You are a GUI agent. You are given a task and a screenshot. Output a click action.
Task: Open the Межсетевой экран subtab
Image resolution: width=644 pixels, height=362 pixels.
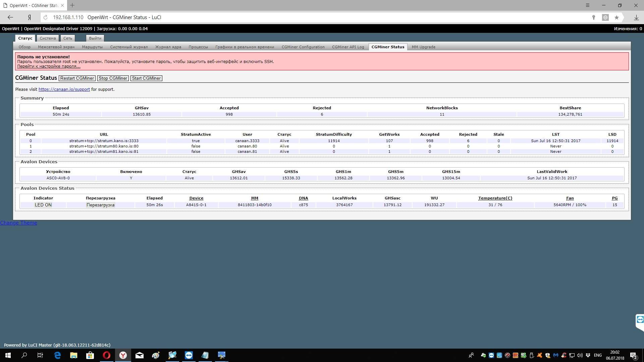pos(56,47)
